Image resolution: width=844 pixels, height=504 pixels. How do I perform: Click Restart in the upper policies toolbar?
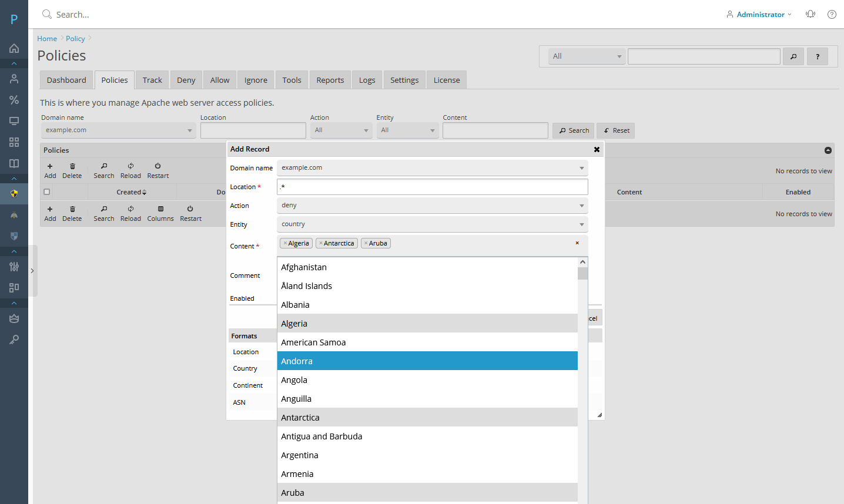(x=158, y=170)
